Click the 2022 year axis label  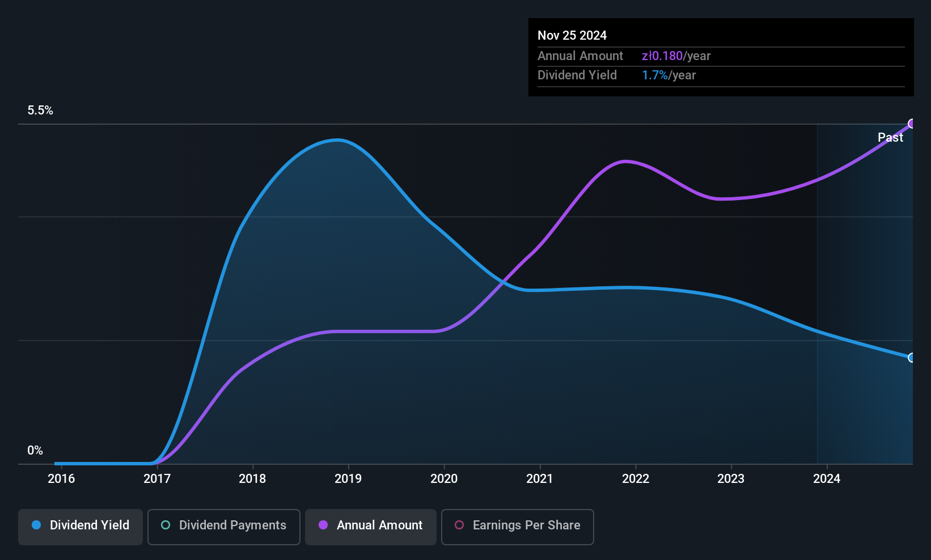(636, 478)
